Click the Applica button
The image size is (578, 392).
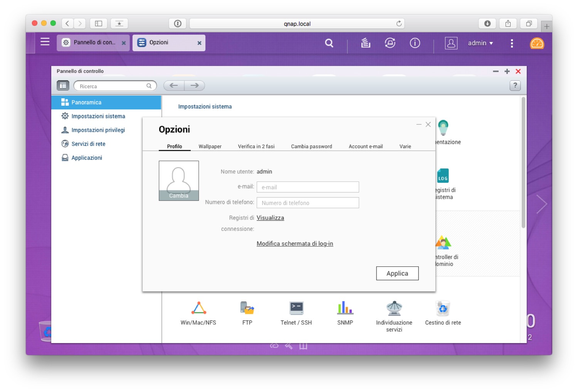397,273
